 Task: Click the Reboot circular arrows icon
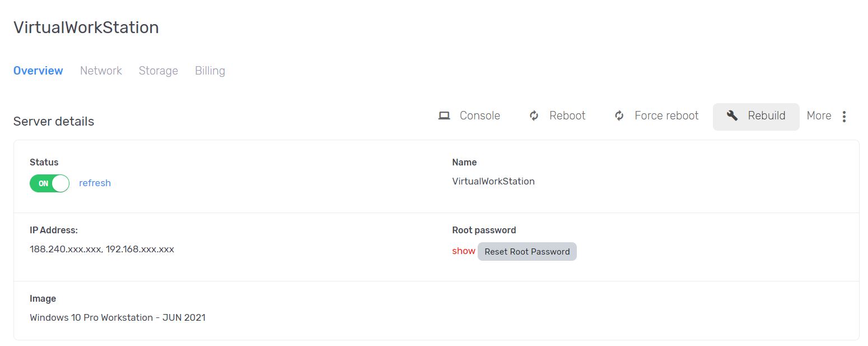click(x=534, y=116)
